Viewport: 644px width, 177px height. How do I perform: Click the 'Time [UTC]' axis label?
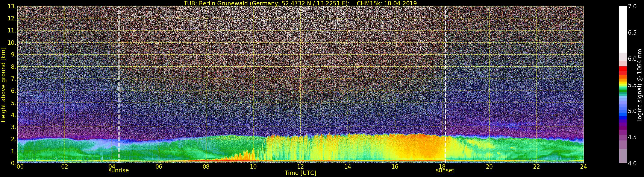coord(300,173)
